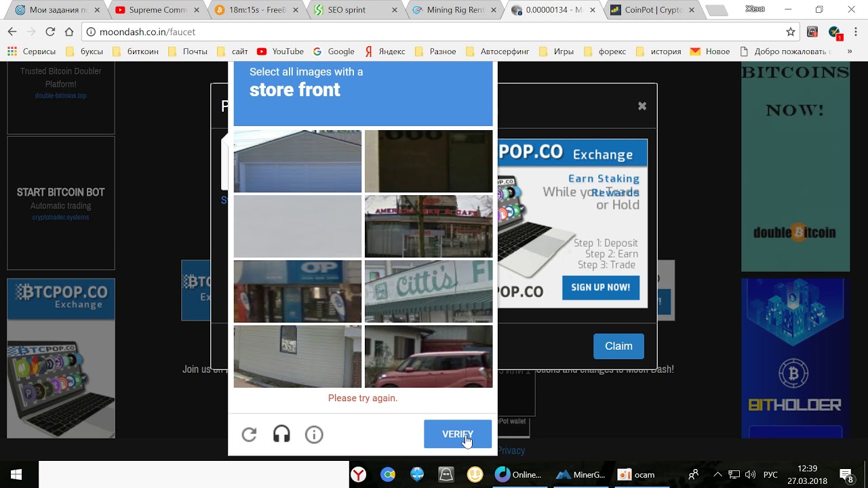868x488 pixels.
Task: Open the BITHOLDER ad banner
Action: point(795,358)
